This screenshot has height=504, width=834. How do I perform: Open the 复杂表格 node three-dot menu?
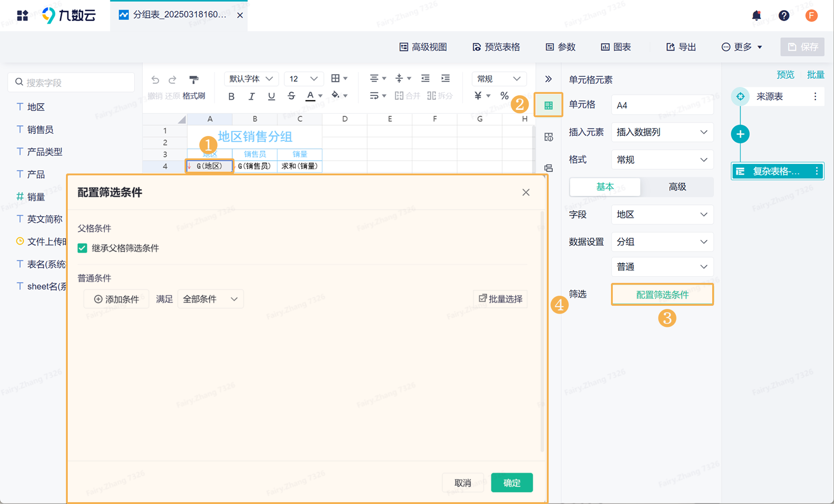click(x=817, y=171)
